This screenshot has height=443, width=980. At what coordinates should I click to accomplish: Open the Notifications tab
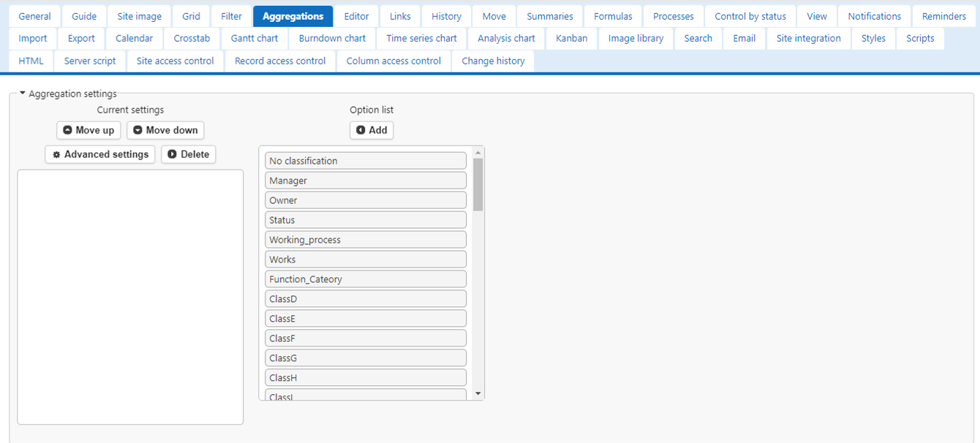(x=875, y=16)
